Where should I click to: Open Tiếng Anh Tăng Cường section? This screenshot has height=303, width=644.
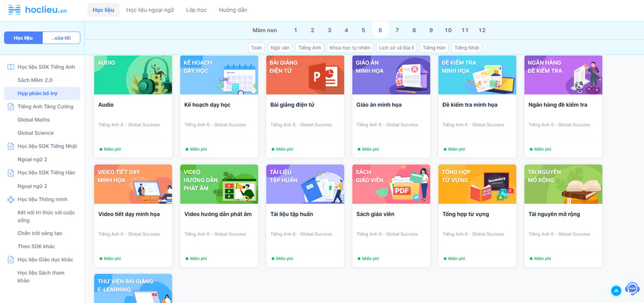point(45,107)
